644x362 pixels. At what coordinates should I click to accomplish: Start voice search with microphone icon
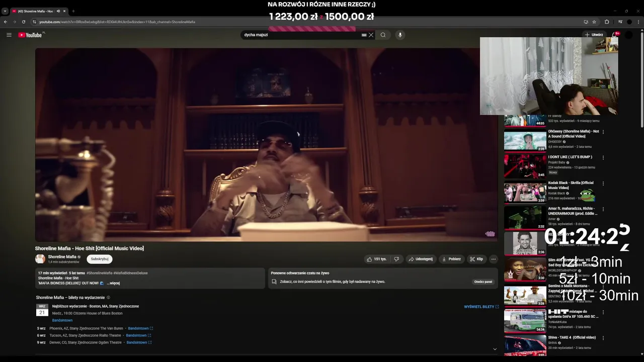pos(400,35)
